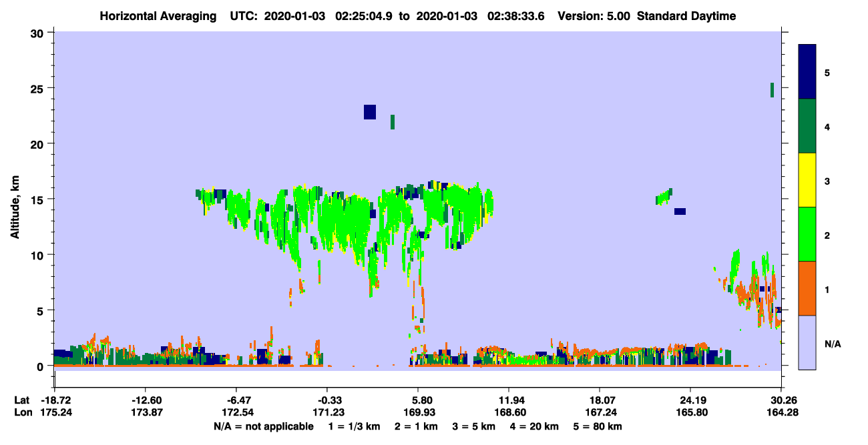Click the '1 = 1/3 km' legend text
Screen dimensions: 868x445
[355, 426]
